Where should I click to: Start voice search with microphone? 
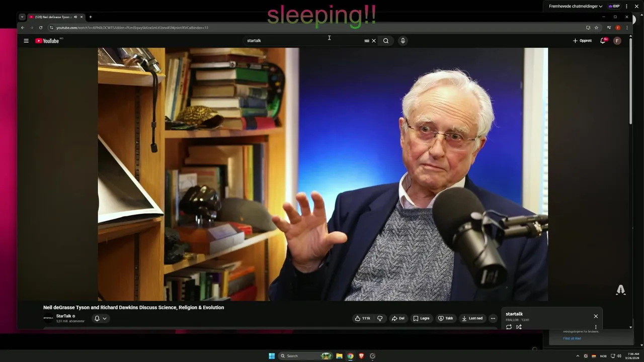(403, 41)
